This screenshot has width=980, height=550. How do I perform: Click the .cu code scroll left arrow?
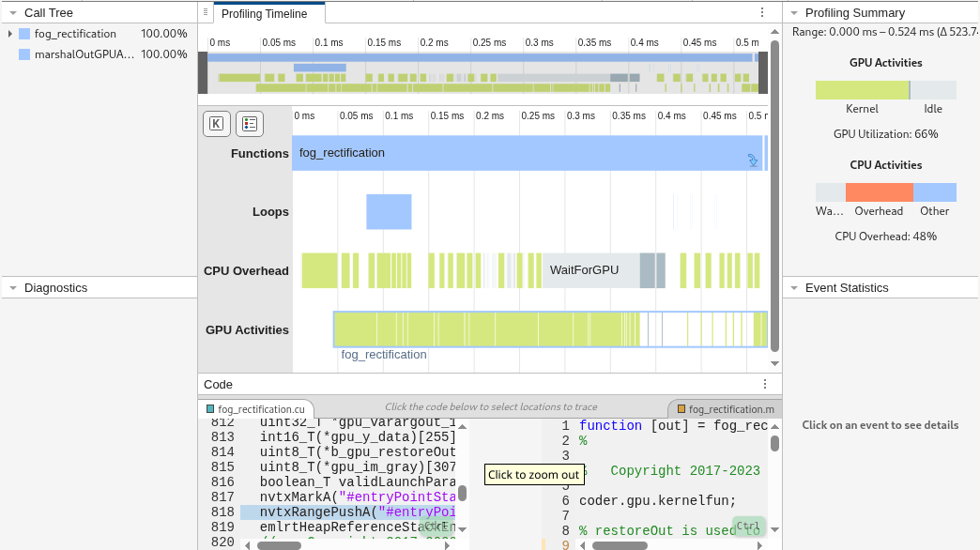pos(247,545)
